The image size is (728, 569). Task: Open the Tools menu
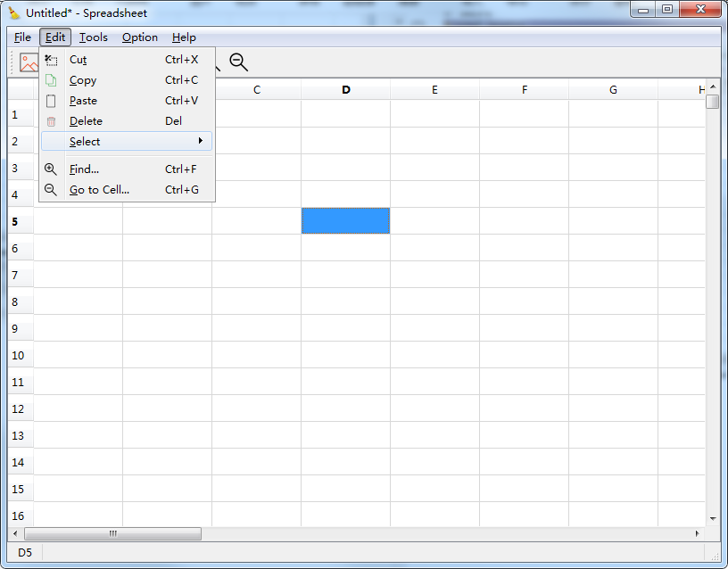(x=94, y=37)
